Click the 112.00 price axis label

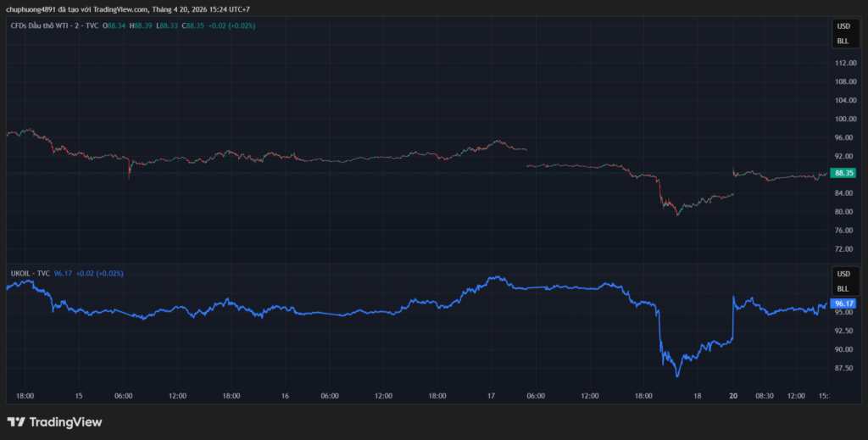pos(843,64)
